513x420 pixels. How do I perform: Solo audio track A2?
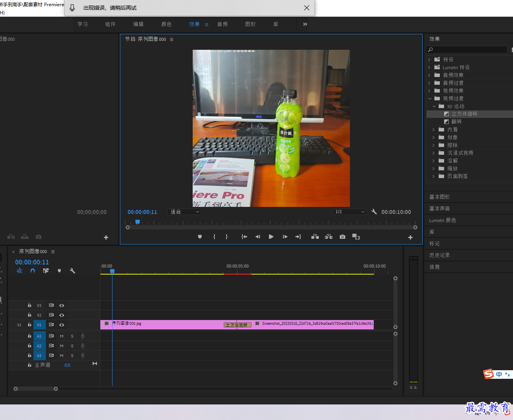pyautogui.click(x=72, y=346)
